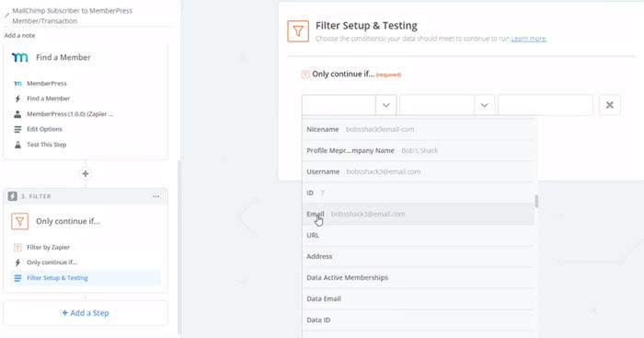
Task: Click the Add a note link
Action: click(19, 35)
